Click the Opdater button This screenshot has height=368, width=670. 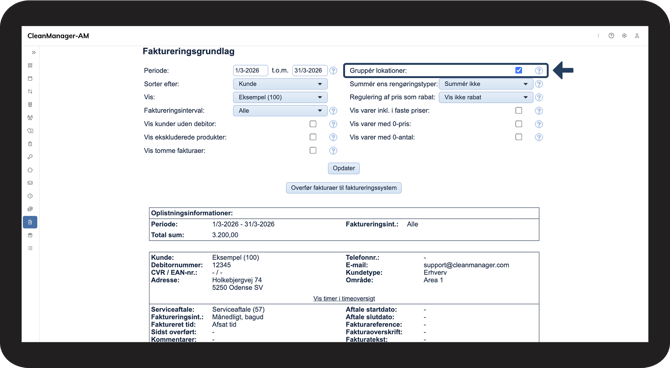pyautogui.click(x=344, y=168)
